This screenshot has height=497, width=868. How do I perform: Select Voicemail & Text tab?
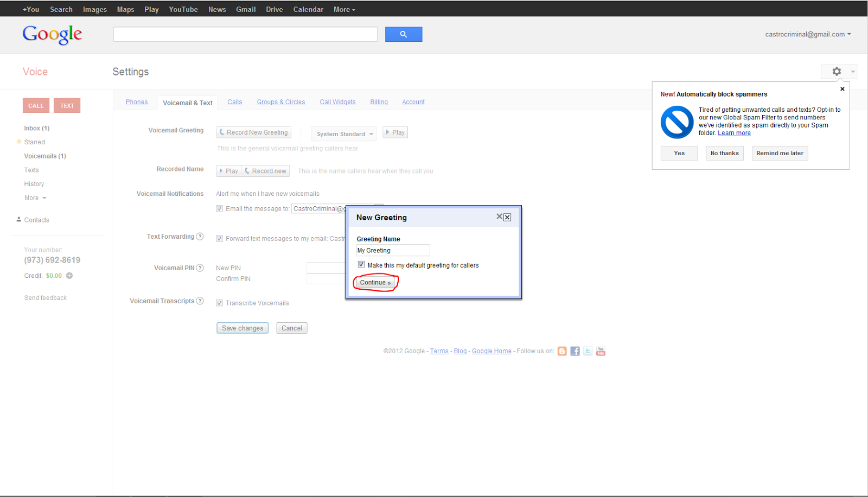[188, 103]
